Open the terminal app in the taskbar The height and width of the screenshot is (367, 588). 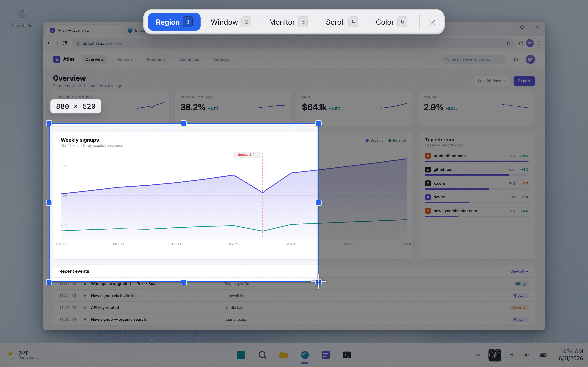click(x=347, y=355)
